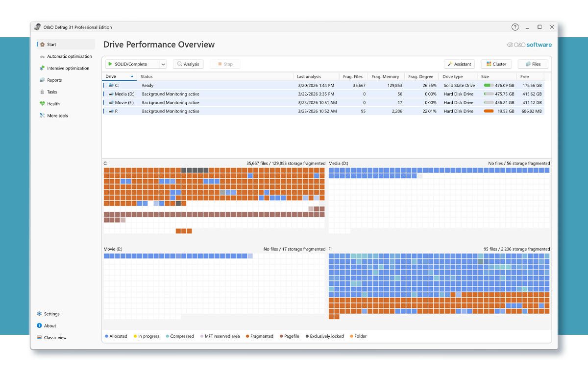Sort by Drive type column

pos(458,77)
